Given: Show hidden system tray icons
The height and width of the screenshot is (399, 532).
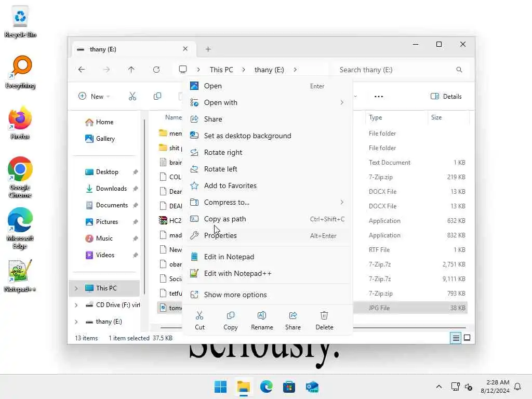Looking at the screenshot, I should point(438,387).
